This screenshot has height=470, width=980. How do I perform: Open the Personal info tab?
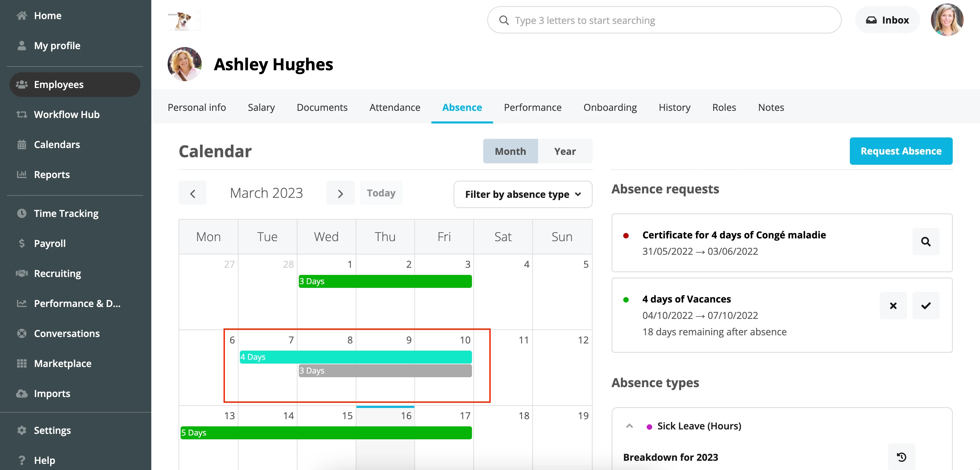click(197, 108)
